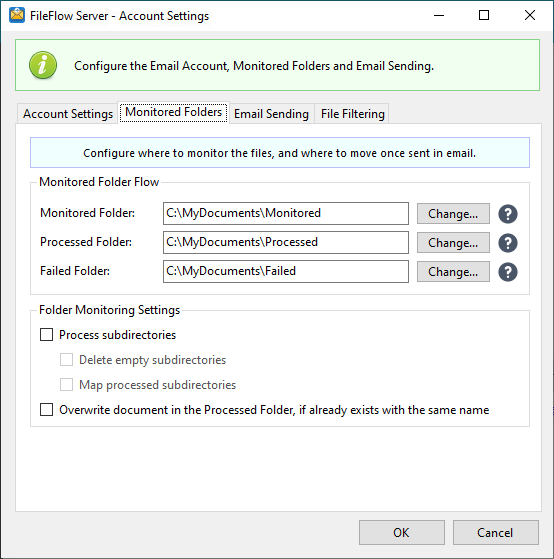
Task: Click the help icon for Failed Folder
Action: coord(508,272)
